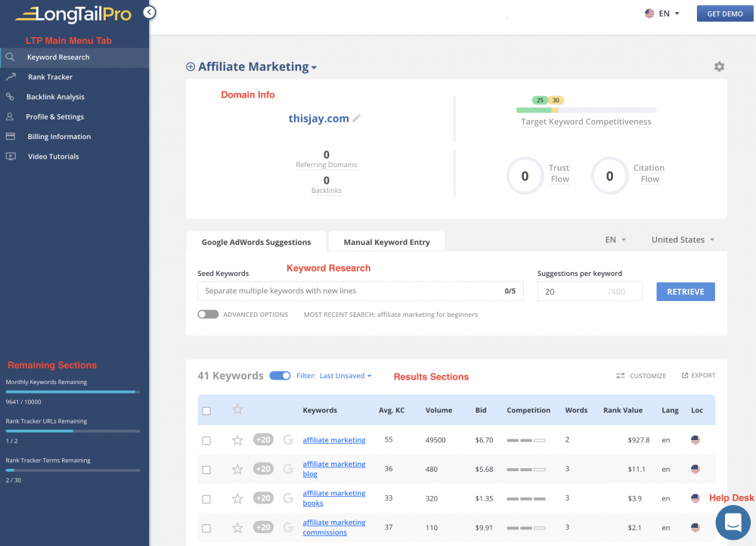Click the +20 badge for affiliate marketing books
Image resolution: width=756 pixels, height=546 pixels.
click(x=263, y=498)
